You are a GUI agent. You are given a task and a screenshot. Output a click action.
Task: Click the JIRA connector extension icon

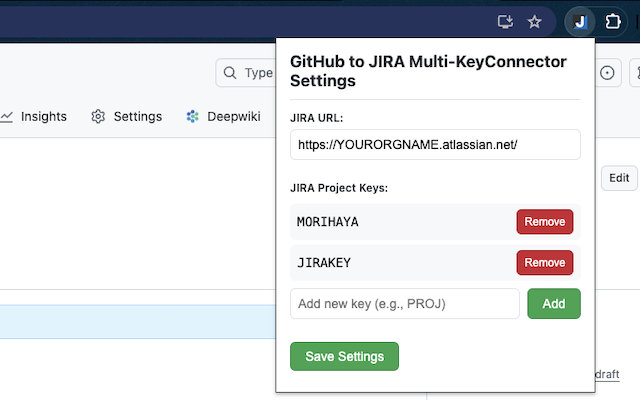click(580, 22)
